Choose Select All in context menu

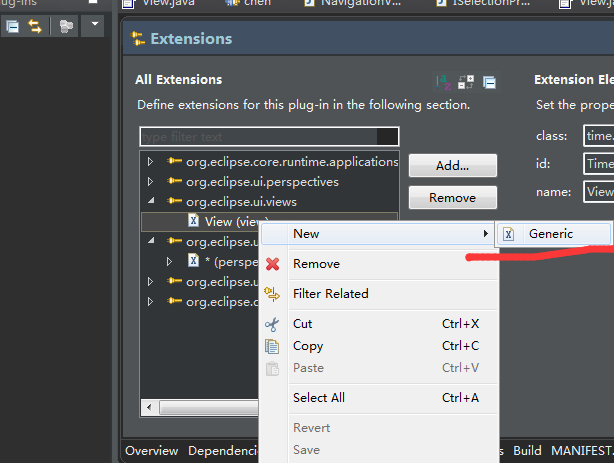pos(319,398)
